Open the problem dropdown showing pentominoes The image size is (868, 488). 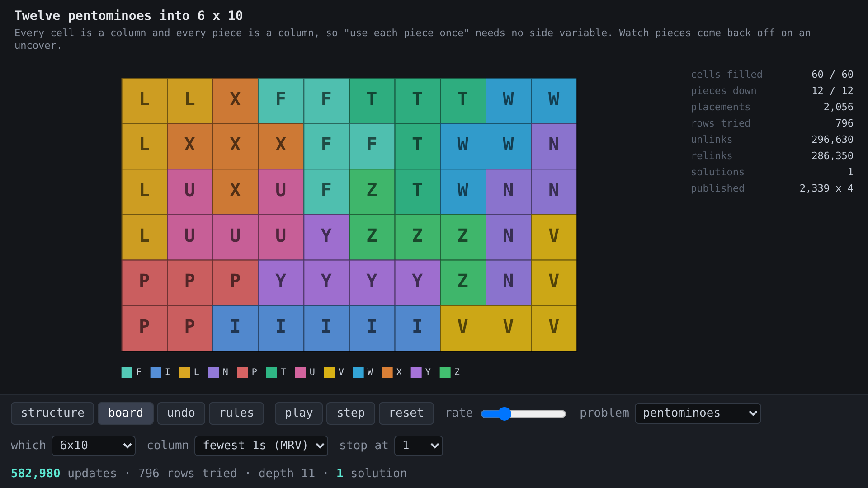698,413
